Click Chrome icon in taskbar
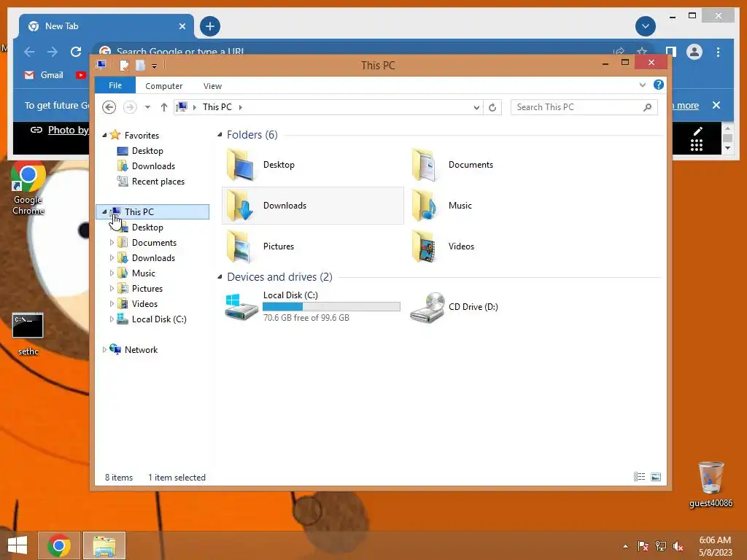 (59, 545)
